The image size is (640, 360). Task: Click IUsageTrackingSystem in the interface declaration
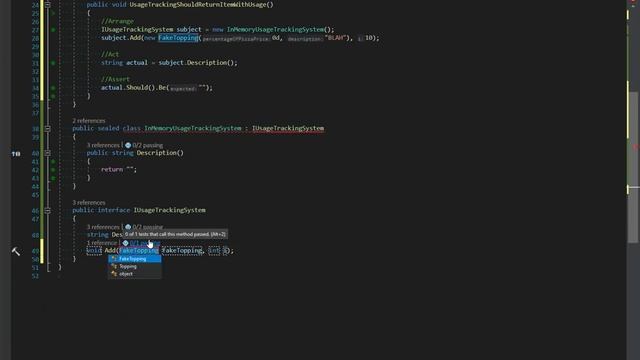(169, 210)
